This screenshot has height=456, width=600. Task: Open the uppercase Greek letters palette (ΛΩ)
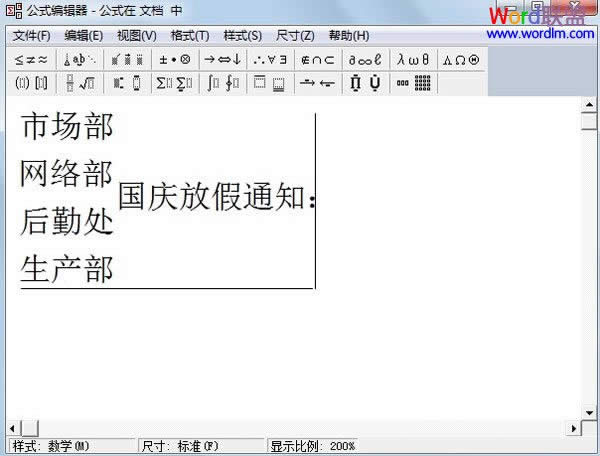coord(460,59)
